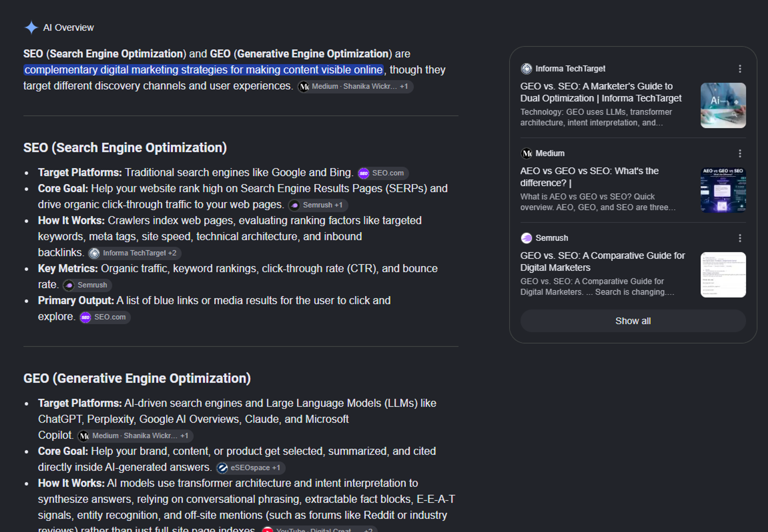Click the Show all sources button
The width and height of the screenshot is (768, 532).
tap(633, 321)
